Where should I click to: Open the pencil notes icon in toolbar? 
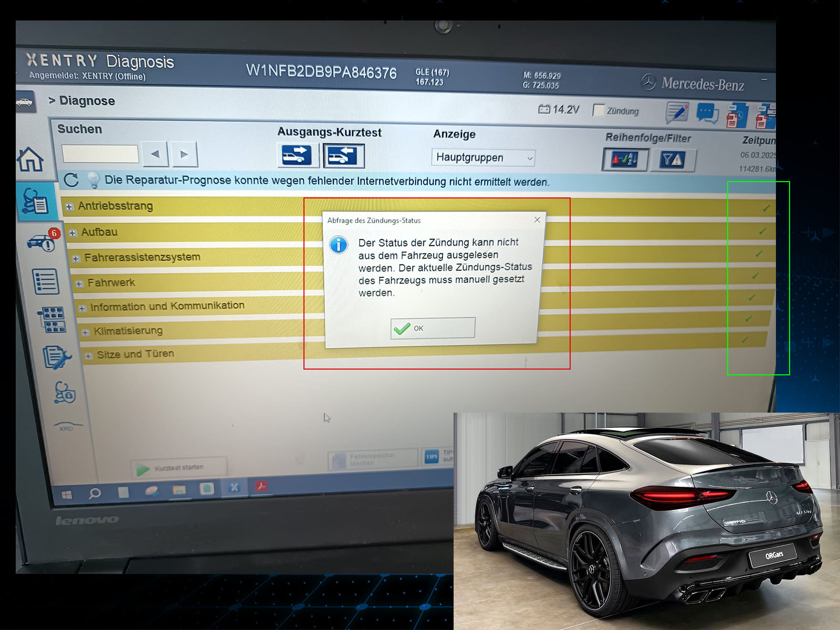click(x=677, y=112)
